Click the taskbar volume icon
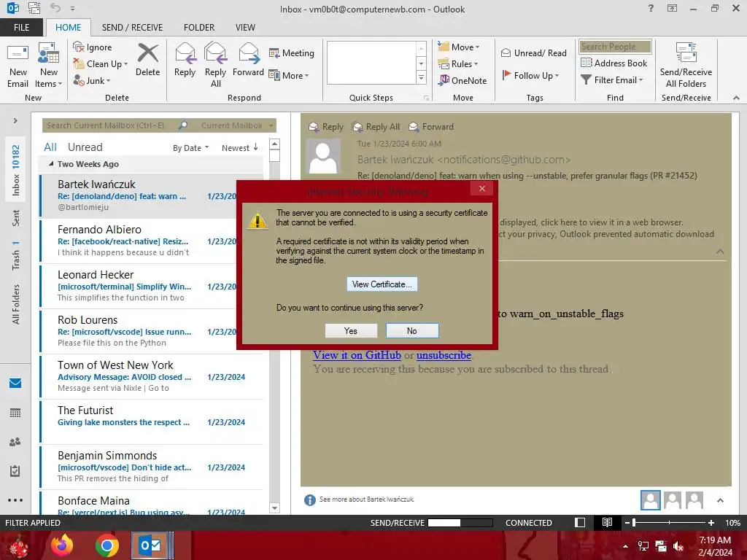Image resolution: width=747 pixels, height=560 pixels. tap(678, 547)
